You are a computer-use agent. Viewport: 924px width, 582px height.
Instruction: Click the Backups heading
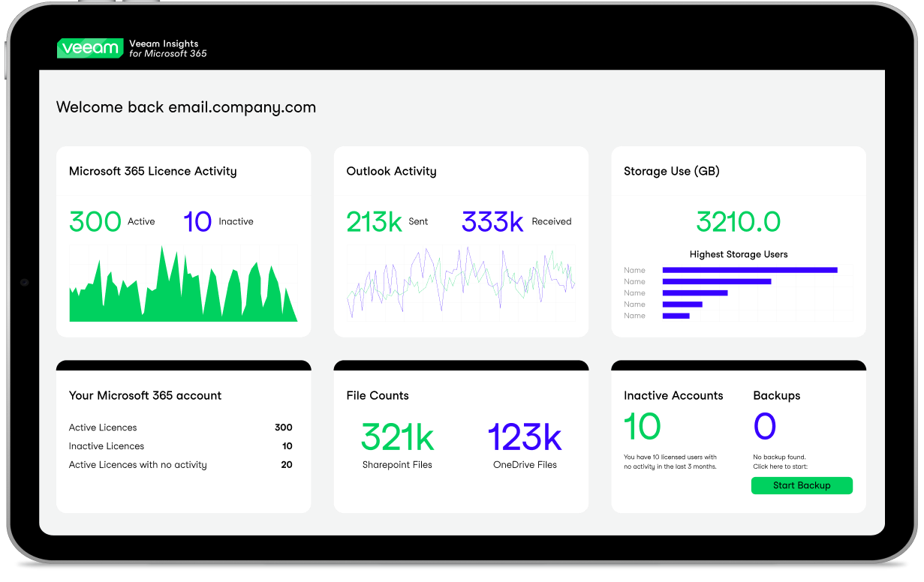pos(777,395)
